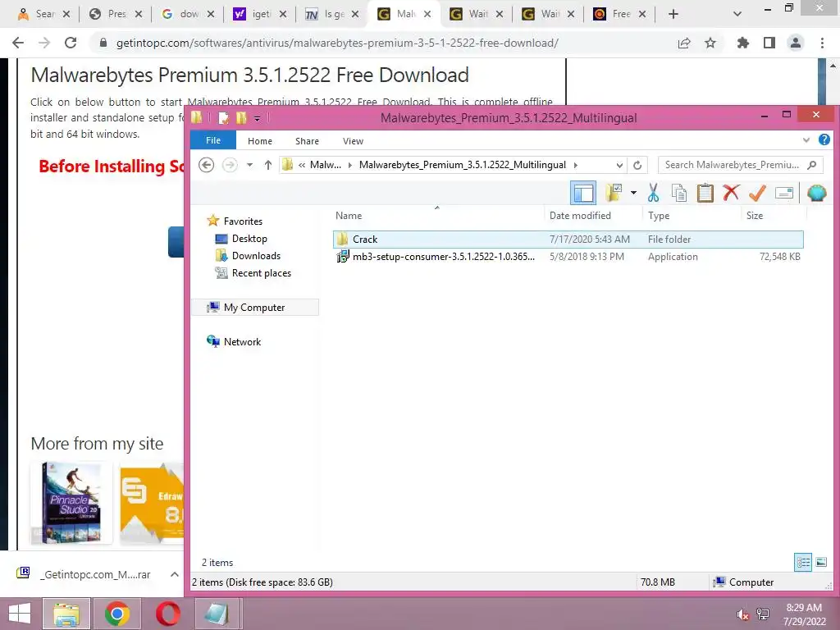840x630 pixels.
Task: Switch to large thumbnails view in status corner
Action: coord(820,562)
